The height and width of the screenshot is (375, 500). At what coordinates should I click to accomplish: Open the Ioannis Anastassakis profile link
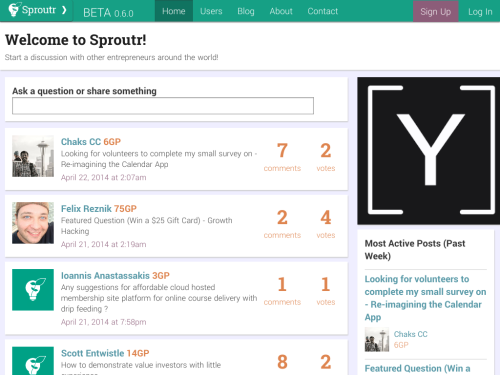pyautogui.click(x=105, y=276)
